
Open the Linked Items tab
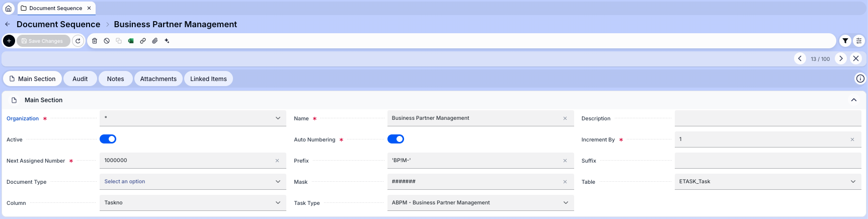[x=208, y=79]
